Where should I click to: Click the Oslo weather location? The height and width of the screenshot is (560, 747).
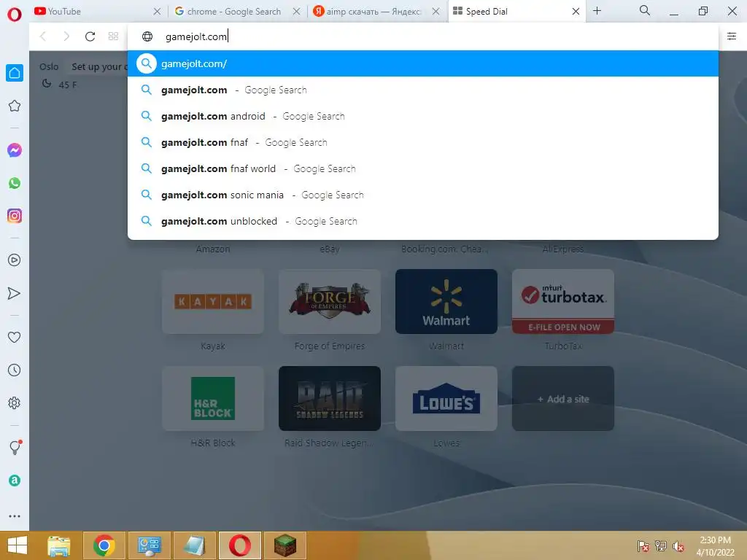click(x=49, y=66)
